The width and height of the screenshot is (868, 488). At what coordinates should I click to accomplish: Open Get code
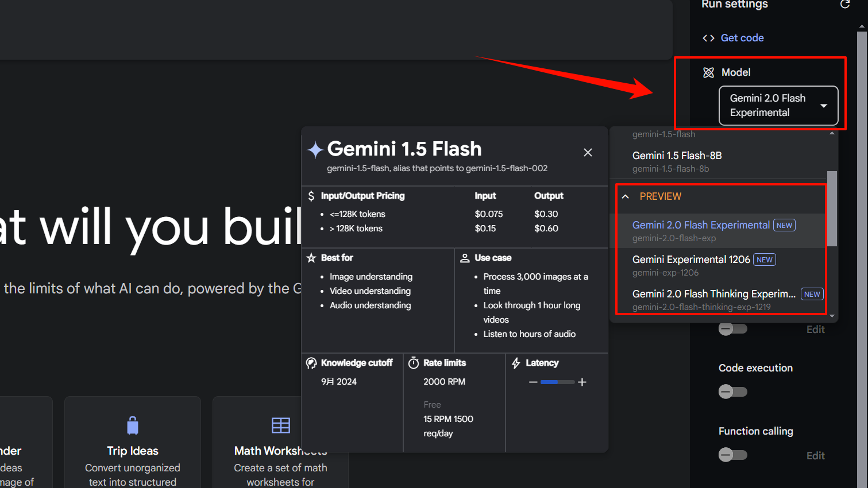742,37
